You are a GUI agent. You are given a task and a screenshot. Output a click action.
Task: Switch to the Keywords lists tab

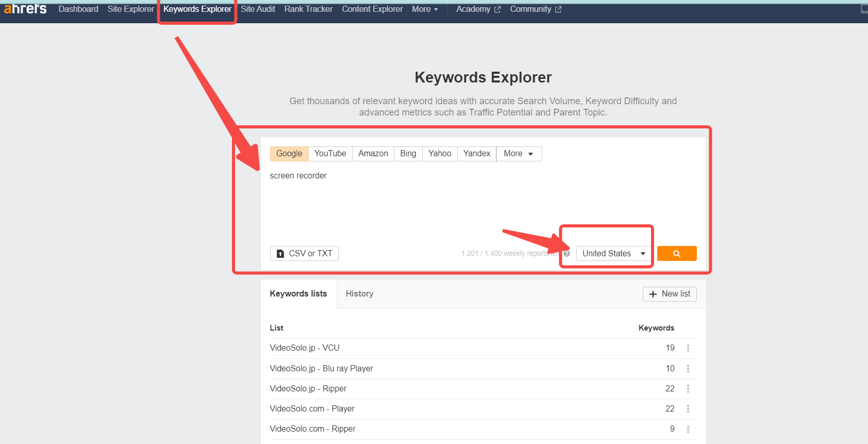[298, 294]
